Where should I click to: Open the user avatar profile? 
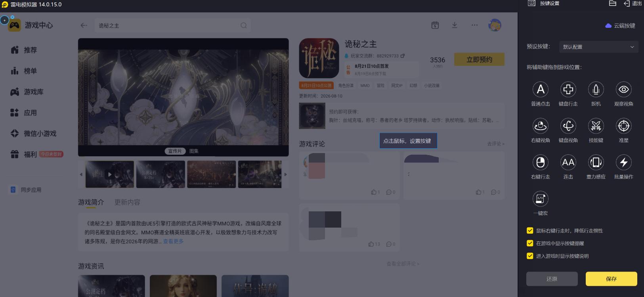pos(495,25)
